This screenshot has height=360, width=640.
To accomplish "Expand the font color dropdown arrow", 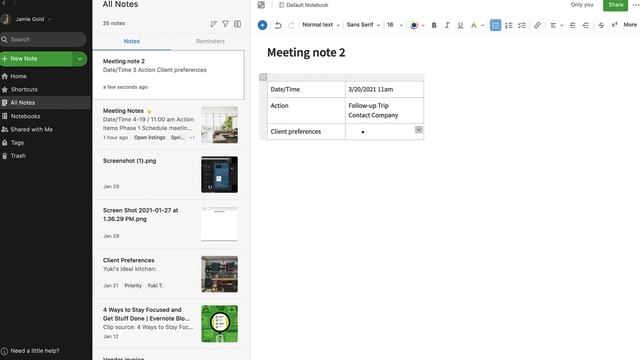I will [x=423, y=25].
